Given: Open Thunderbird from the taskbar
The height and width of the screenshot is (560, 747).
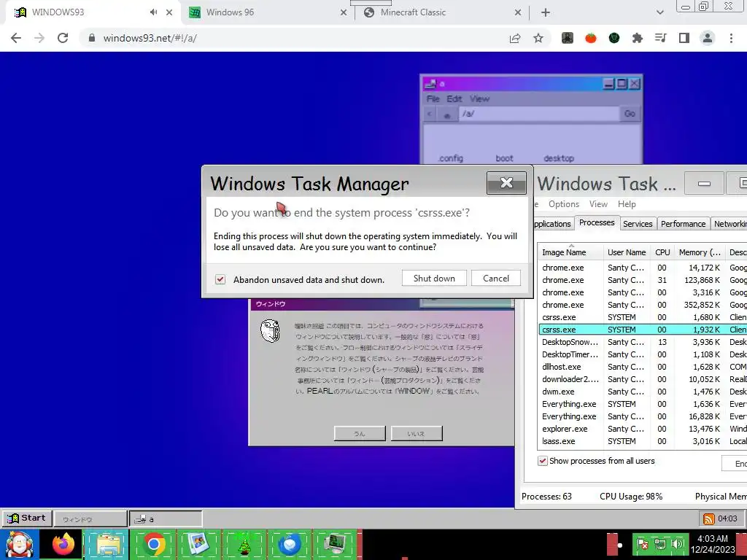Looking at the screenshot, I should click(x=289, y=545).
